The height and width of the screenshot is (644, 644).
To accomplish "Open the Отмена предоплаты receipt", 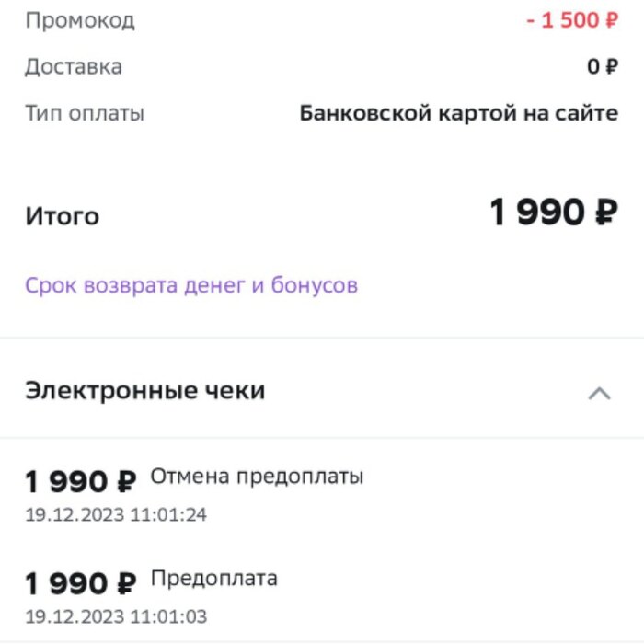I will [257, 477].
